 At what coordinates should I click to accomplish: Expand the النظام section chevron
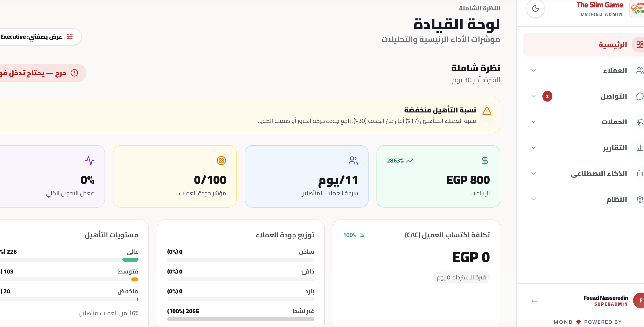pyautogui.click(x=534, y=199)
